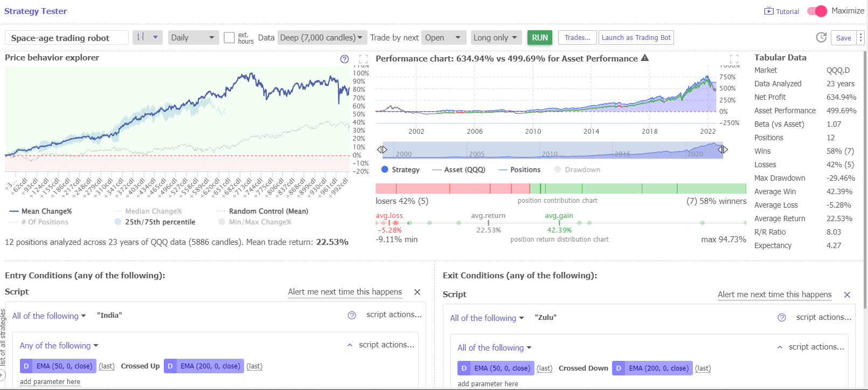Image resolution: width=868 pixels, height=390 pixels.
Task: Toggle Strategy series in performance legend
Action: click(400, 170)
